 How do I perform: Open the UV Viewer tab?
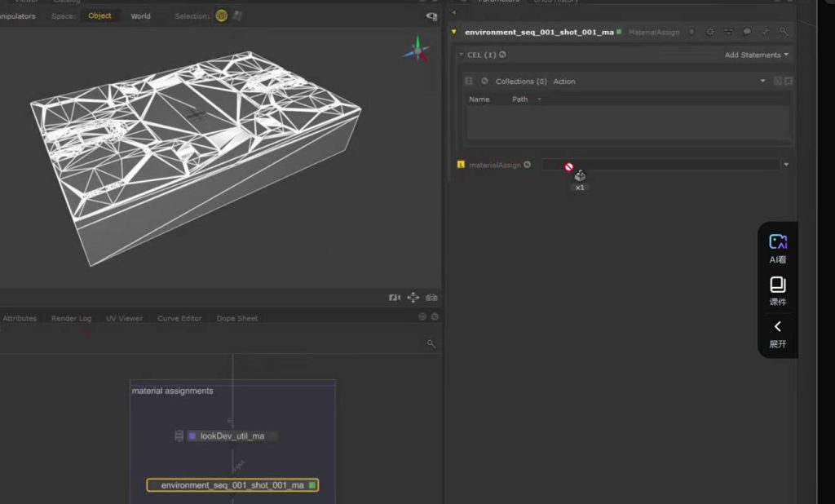point(124,318)
